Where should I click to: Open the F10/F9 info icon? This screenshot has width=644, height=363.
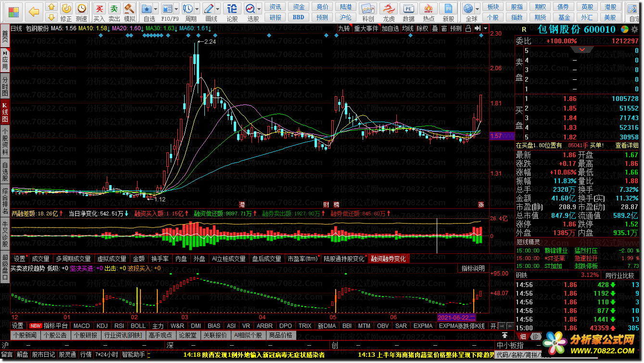coord(167,9)
